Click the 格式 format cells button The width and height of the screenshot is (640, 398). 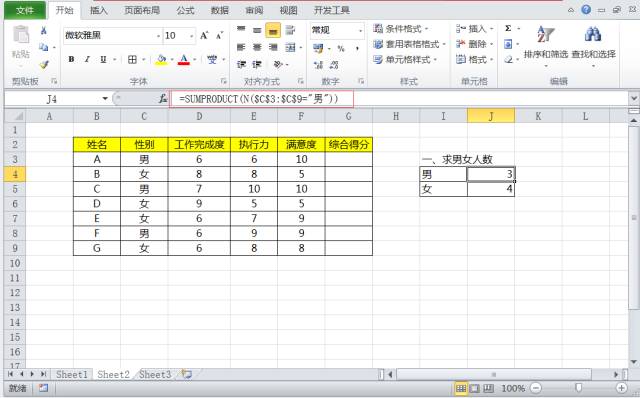click(x=475, y=60)
